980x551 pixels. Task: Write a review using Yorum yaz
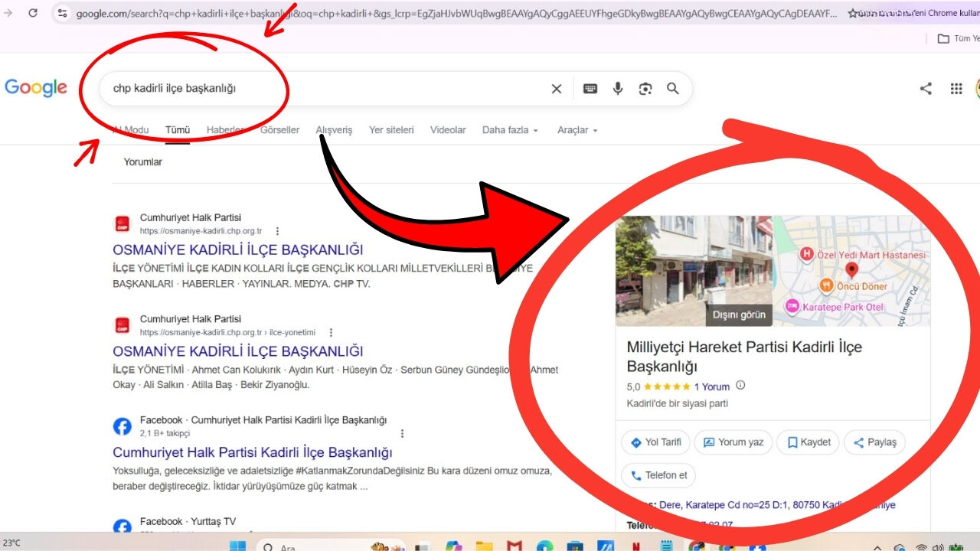(733, 442)
